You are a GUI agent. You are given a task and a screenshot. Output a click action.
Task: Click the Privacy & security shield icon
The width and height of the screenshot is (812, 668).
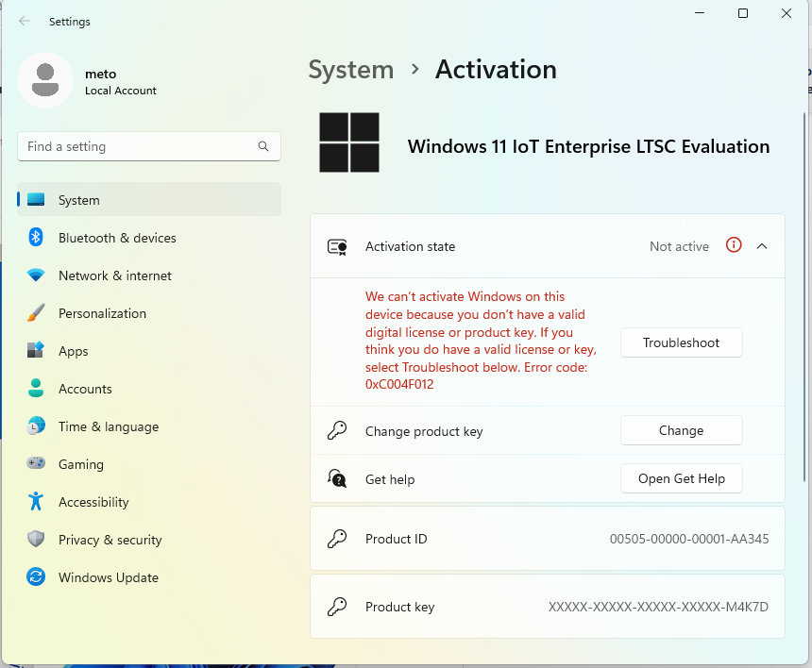[x=36, y=539]
